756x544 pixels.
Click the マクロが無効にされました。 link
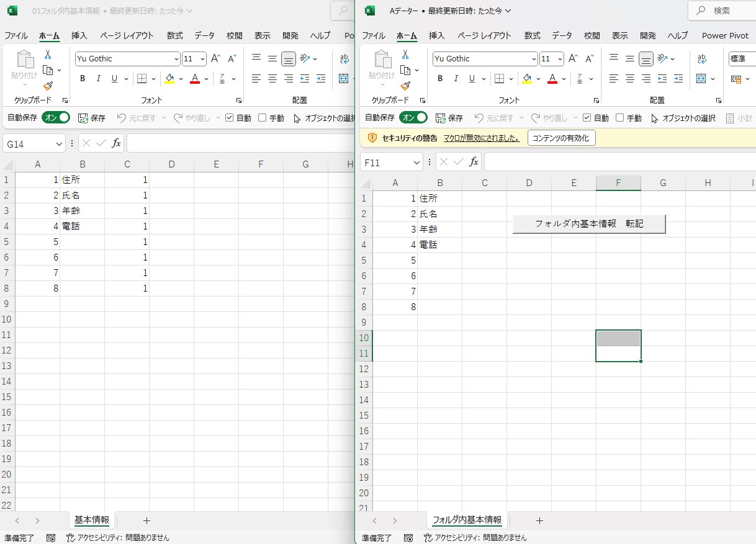[x=482, y=138]
